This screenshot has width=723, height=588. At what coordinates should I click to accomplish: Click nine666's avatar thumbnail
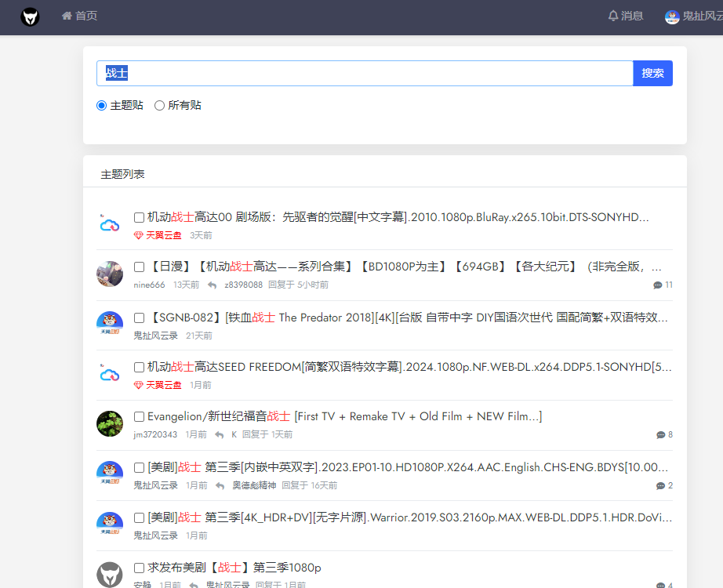click(109, 274)
